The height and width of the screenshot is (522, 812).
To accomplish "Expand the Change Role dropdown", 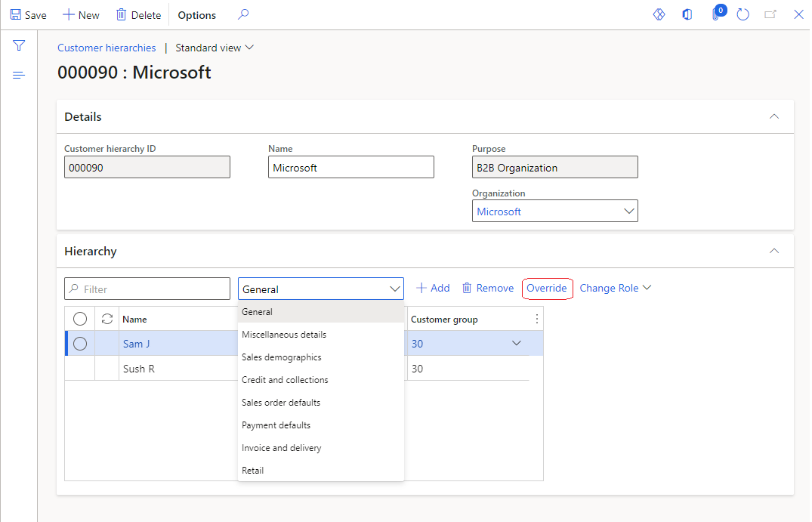I will (616, 288).
